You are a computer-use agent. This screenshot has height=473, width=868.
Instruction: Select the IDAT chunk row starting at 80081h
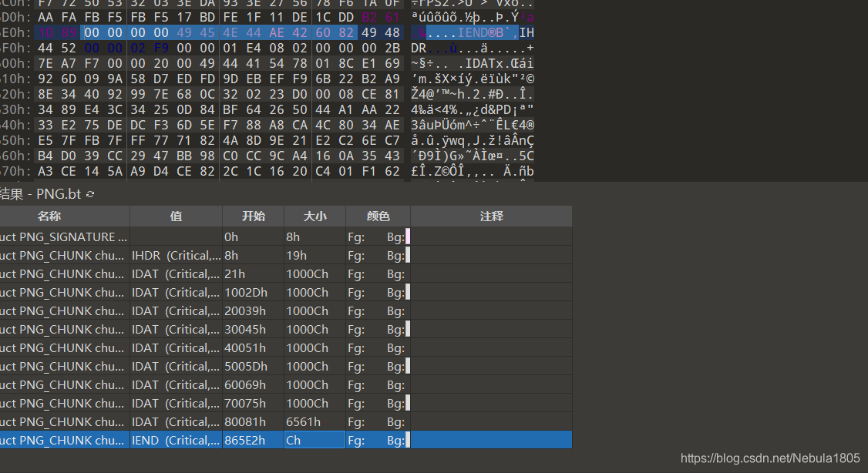pyautogui.click(x=286, y=421)
